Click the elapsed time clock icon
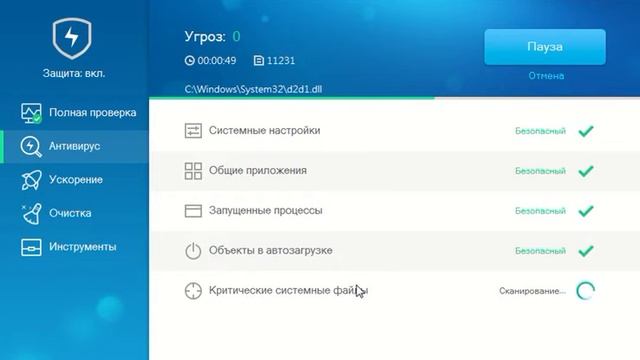Viewport: 640px width, 360px height. point(189,61)
